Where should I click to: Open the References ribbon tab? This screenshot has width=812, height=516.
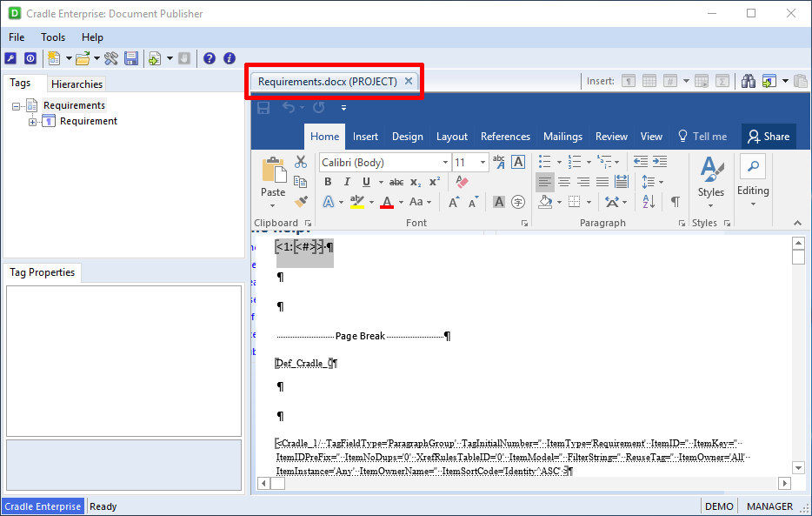click(505, 137)
